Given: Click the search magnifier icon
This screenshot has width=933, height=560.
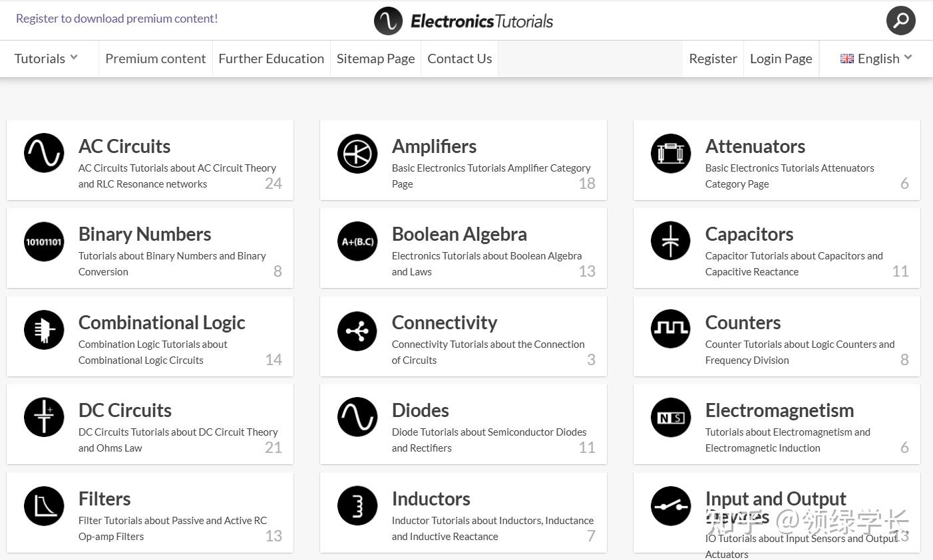Looking at the screenshot, I should click(x=900, y=21).
